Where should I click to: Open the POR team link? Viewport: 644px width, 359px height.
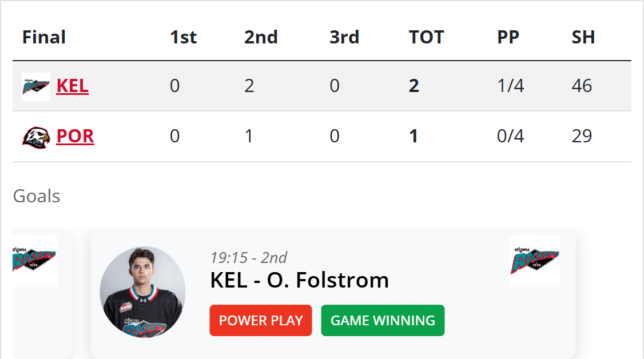pos(75,137)
